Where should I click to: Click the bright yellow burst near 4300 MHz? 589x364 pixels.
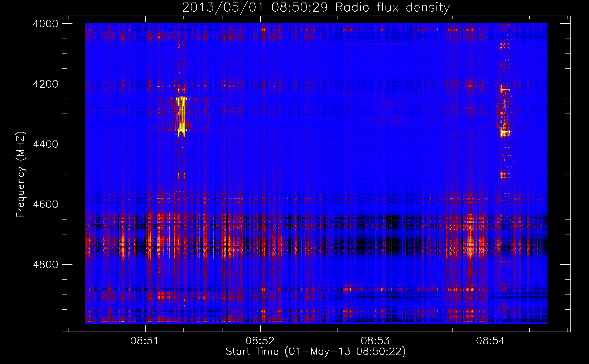[181, 115]
